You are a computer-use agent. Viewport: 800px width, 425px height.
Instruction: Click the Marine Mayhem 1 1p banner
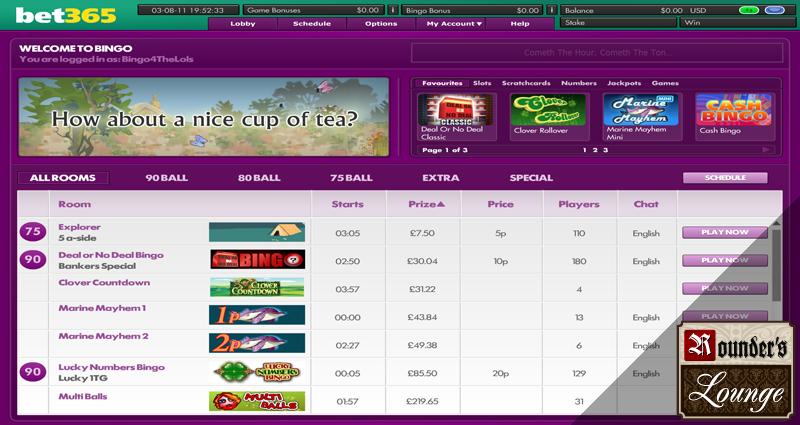click(x=257, y=315)
